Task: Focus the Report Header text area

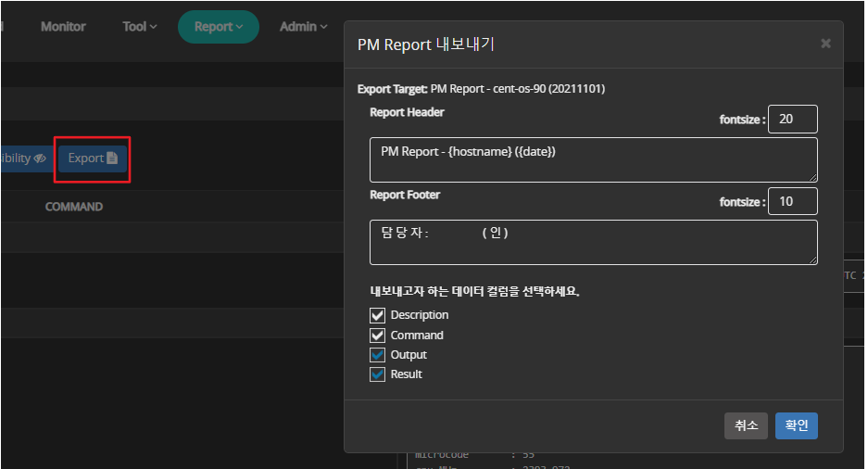Action: tap(593, 159)
